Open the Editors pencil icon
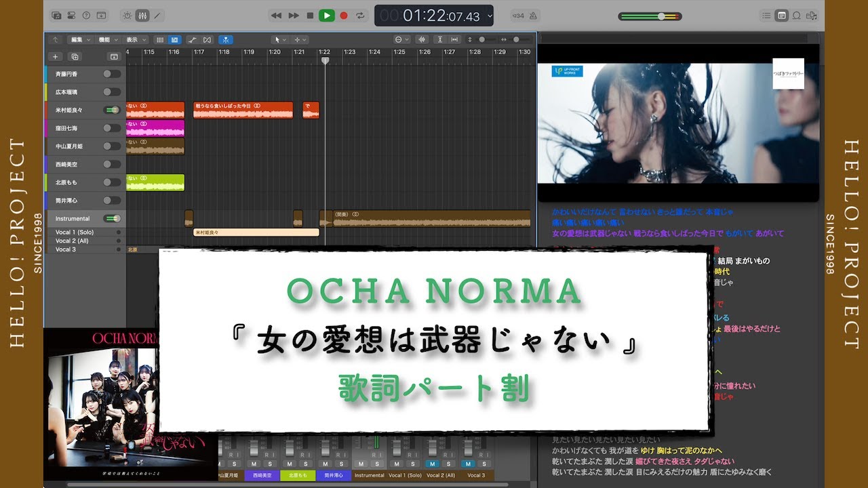The image size is (868, 488). coord(157,15)
